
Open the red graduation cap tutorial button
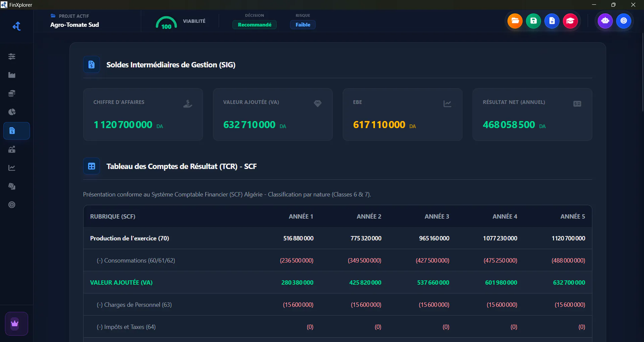point(570,21)
